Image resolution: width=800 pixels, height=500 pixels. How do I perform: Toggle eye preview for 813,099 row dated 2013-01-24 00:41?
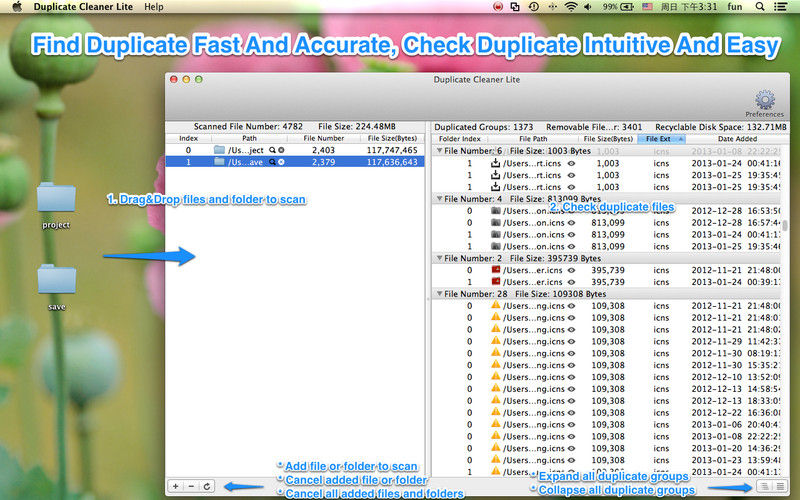click(571, 235)
